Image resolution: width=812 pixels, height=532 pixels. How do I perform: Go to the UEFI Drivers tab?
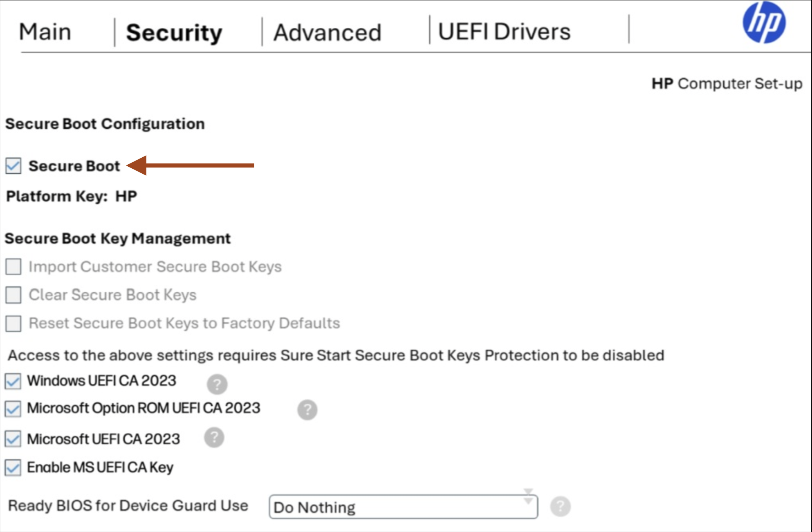[504, 31]
